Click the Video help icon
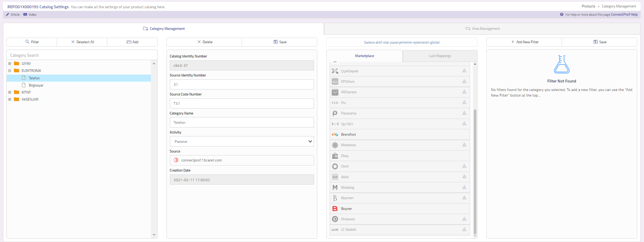The image size is (644, 242). 25,15
